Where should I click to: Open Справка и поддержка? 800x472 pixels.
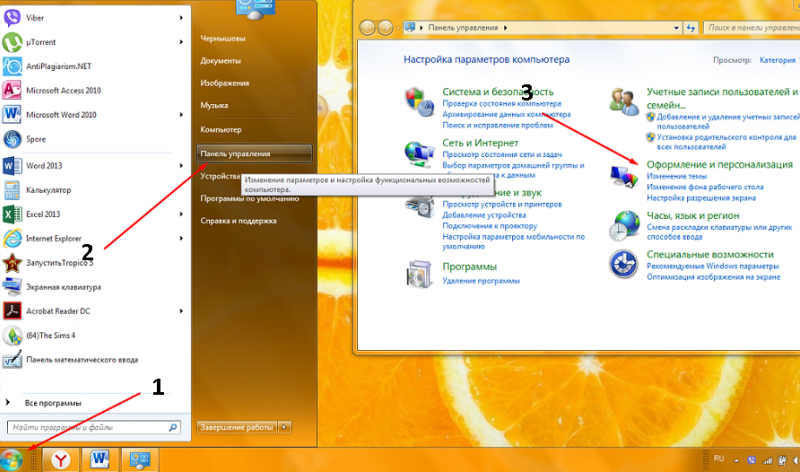[x=238, y=221]
